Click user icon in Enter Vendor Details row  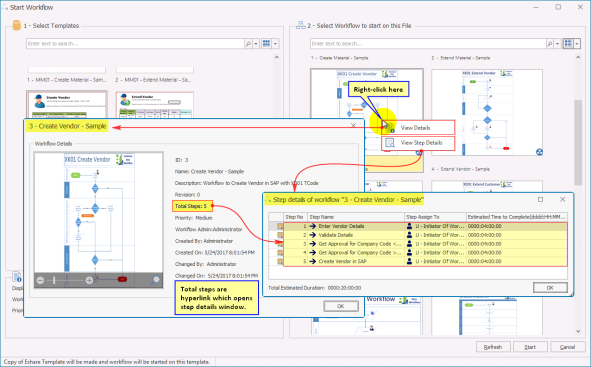[409, 226]
